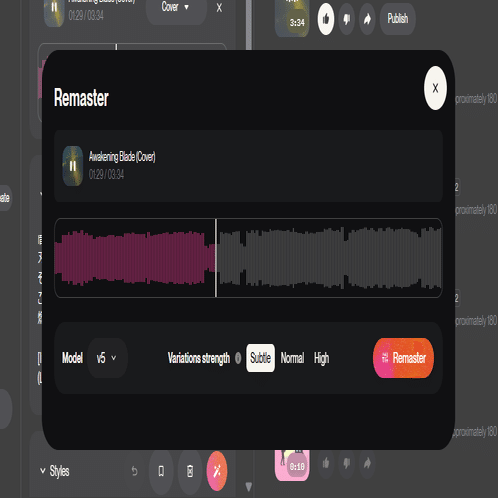498x498 pixels.
Task: Set variation strength to High
Action: point(321,358)
